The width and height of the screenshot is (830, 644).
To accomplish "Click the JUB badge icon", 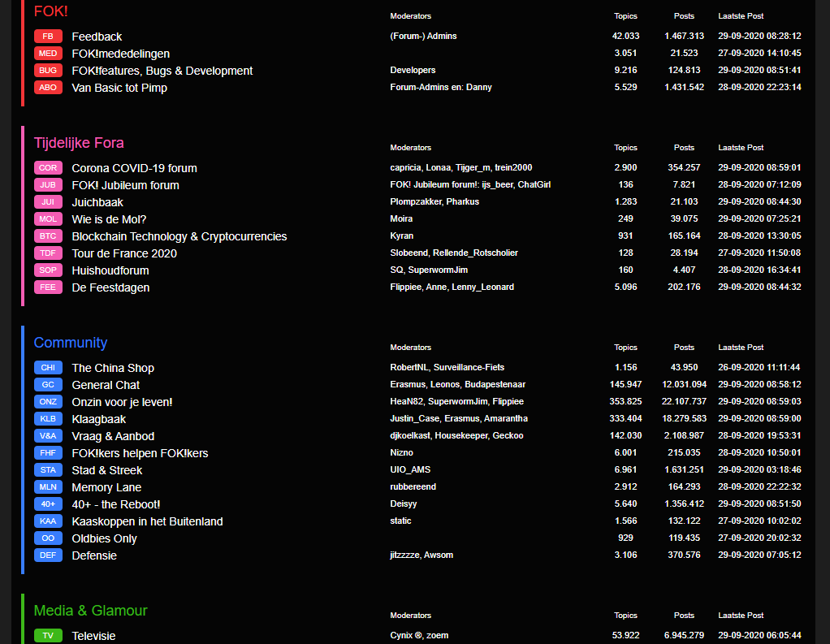I will (48, 184).
